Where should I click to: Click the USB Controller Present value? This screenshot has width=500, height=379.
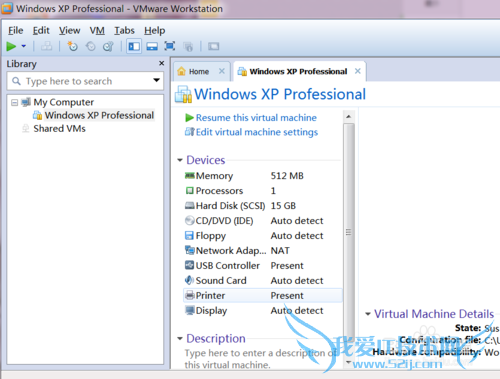point(287,266)
